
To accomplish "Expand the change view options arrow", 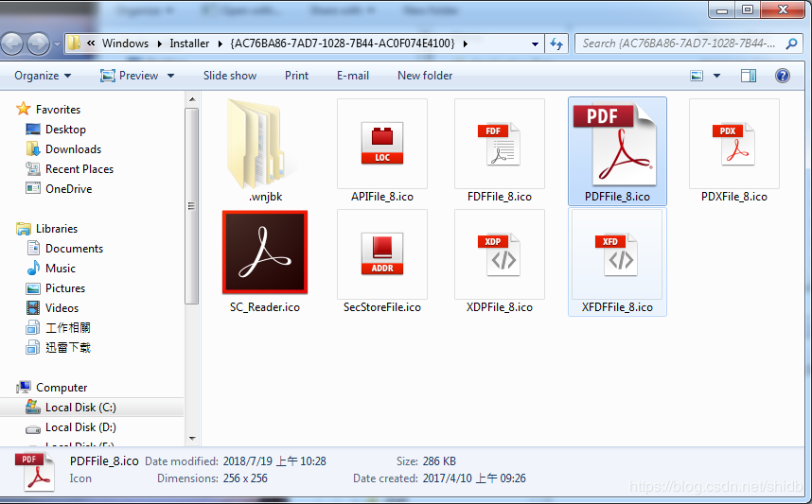I will pos(716,76).
